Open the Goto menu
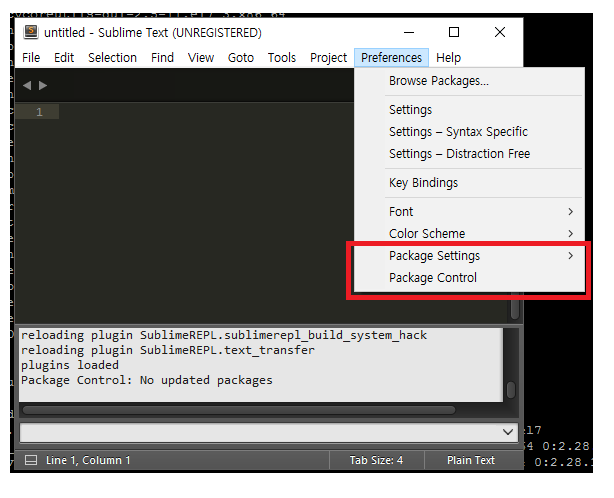This screenshot has height=498, width=614. [x=241, y=58]
